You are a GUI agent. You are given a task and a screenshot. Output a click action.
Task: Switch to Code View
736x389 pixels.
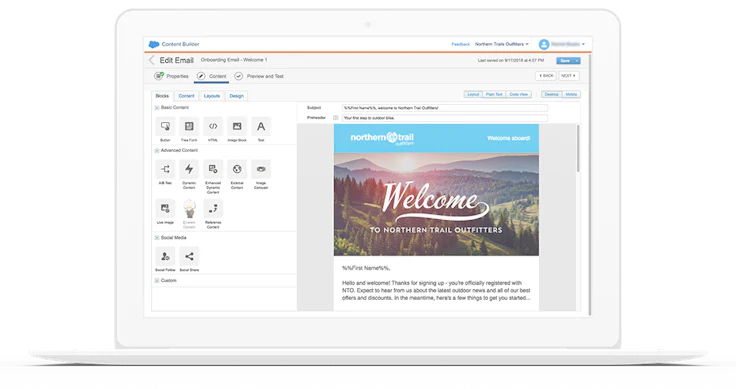(519, 94)
